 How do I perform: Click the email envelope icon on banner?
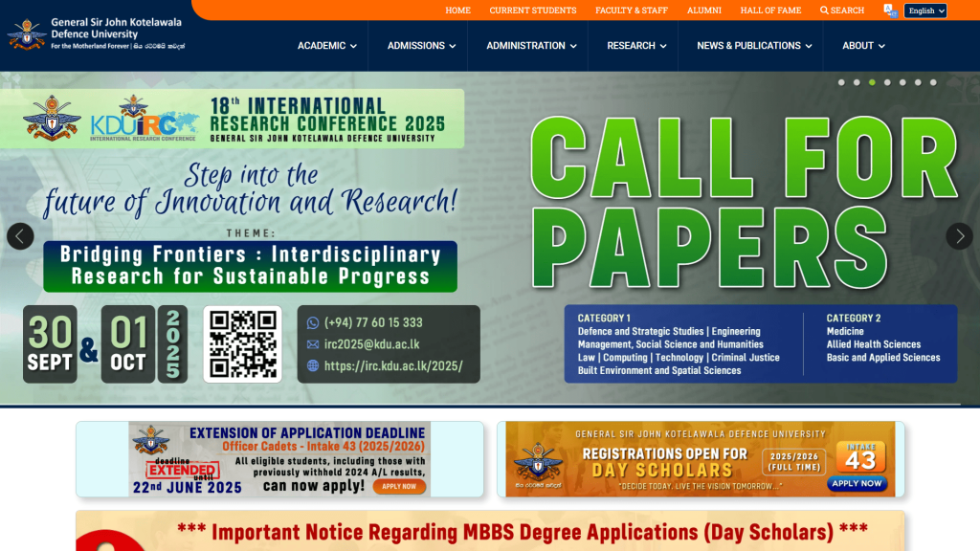click(x=312, y=344)
